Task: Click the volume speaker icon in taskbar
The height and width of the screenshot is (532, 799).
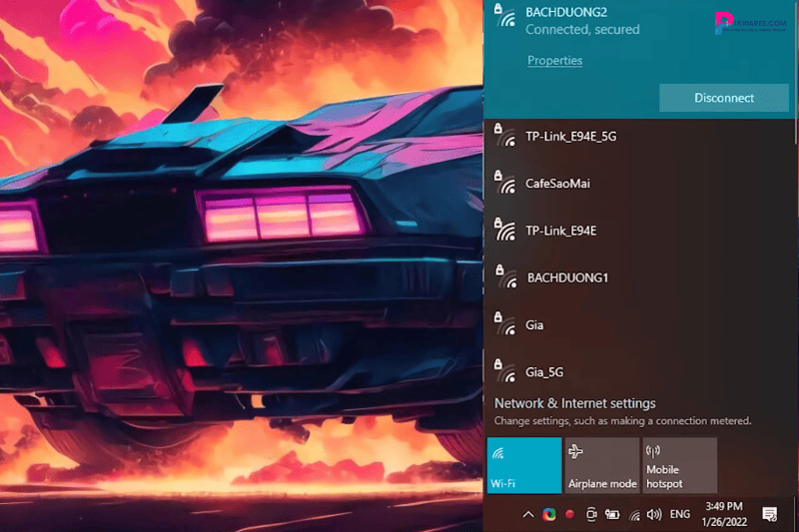Action: pos(654,514)
